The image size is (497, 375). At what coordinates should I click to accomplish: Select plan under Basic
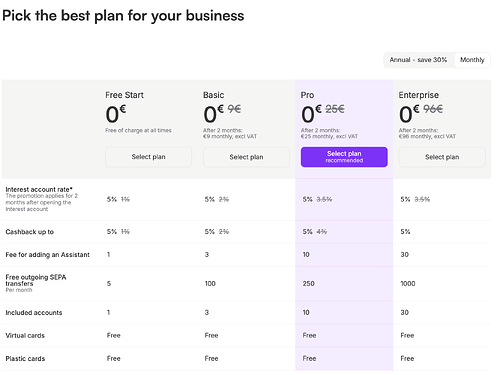(246, 157)
